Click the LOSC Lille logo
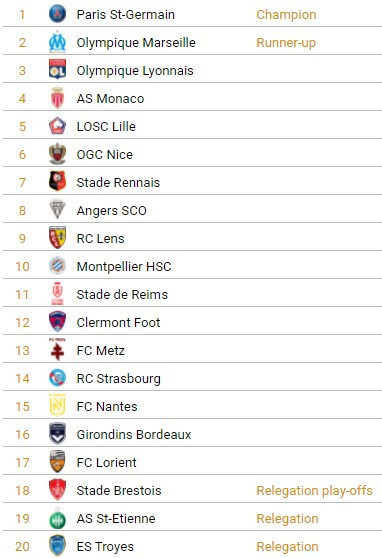The width and height of the screenshot is (382, 558). [x=57, y=126]
